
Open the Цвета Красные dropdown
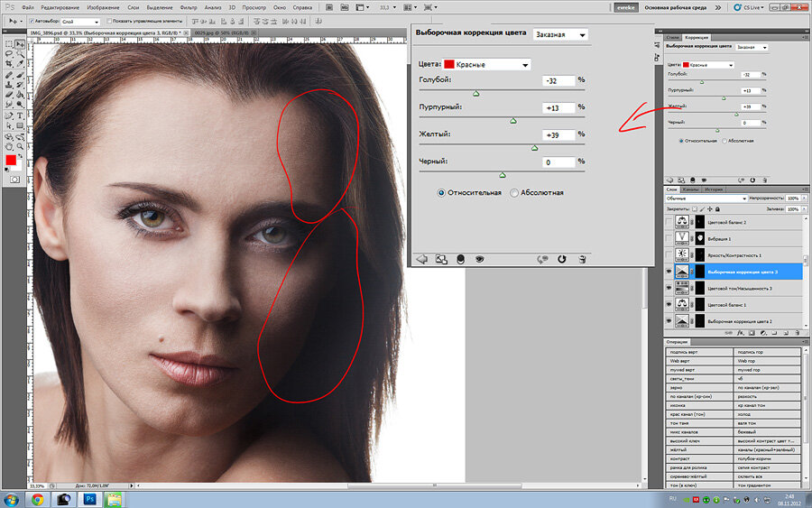pyautogui.click(x=485, y=65)
